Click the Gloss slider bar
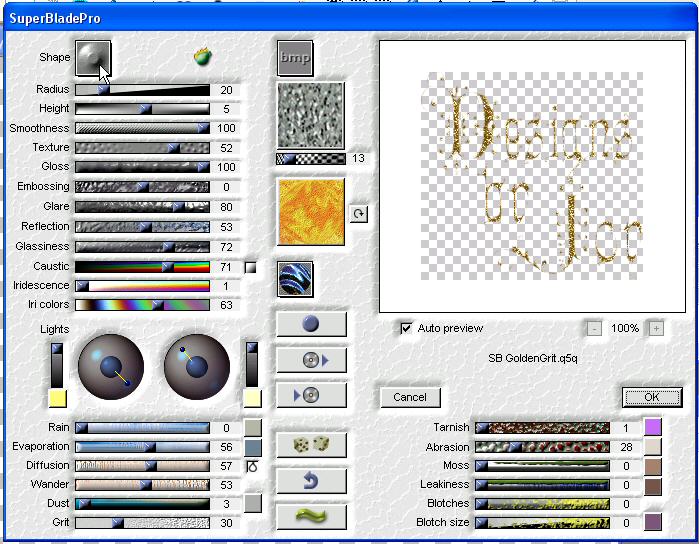Image resolution: width=699 pixels, height=544 pixels. click(x=142, y=167)
